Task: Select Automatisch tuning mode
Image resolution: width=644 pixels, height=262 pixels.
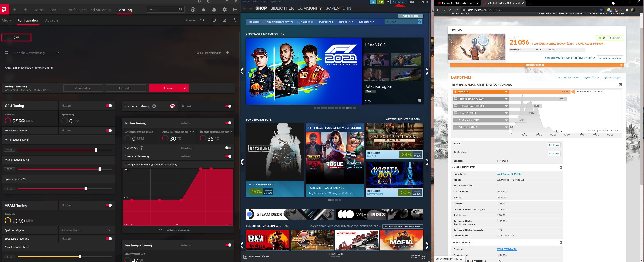Action: (126, 88)
